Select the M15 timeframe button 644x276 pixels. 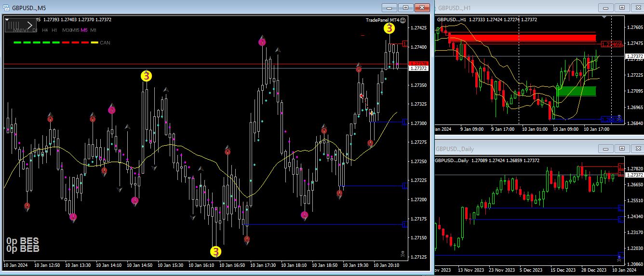[x=76, y=30]
